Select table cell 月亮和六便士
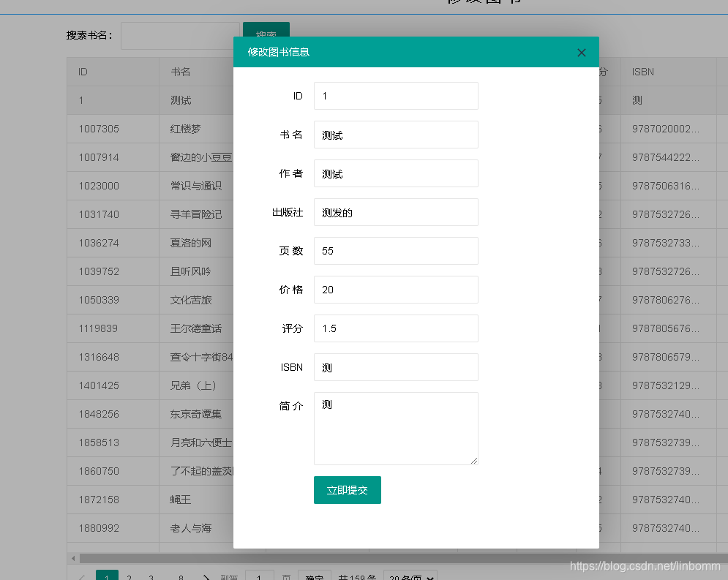Image resolution: width=728 pixels, height=580 pixels. click(196, 442)
